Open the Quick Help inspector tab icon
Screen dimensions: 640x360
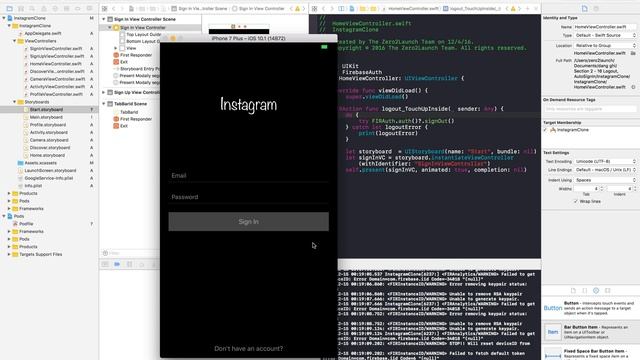[x=596, y=8]
